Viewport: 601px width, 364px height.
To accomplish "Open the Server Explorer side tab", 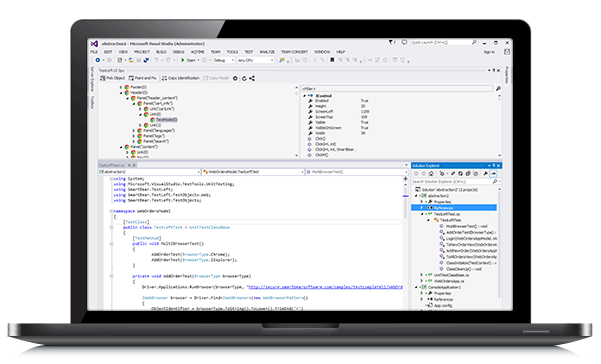I will point(92,79).
